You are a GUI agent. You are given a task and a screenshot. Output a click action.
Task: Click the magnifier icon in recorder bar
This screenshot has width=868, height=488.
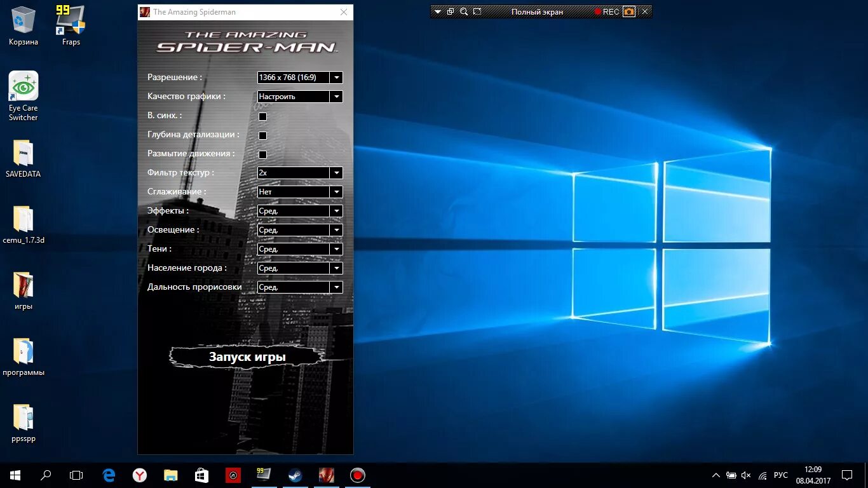point(464,11)
